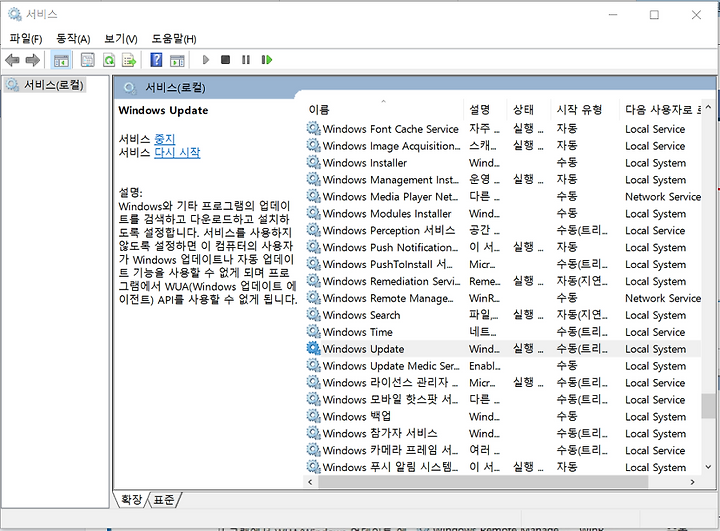The width and height of the screenshot is (720, 531).
Task: Click the 실행 status of Windows Update
Action: [528, 348]
